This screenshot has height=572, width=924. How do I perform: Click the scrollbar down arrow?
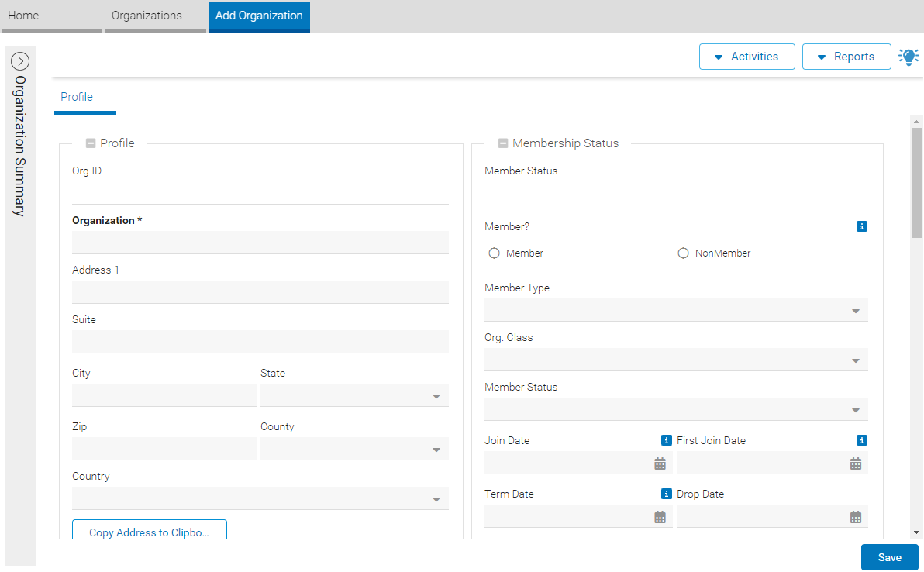coord(916,532)
